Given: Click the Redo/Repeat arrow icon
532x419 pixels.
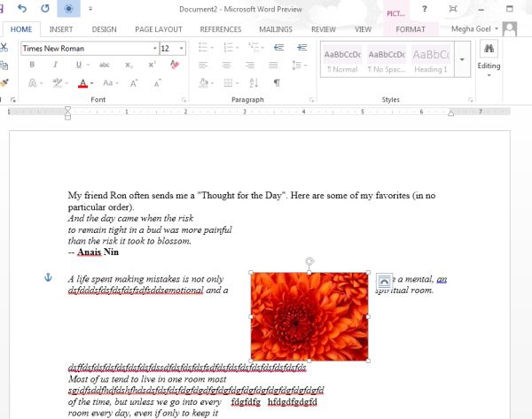Looking at the screenshot, I should click(x=45, y=9).
